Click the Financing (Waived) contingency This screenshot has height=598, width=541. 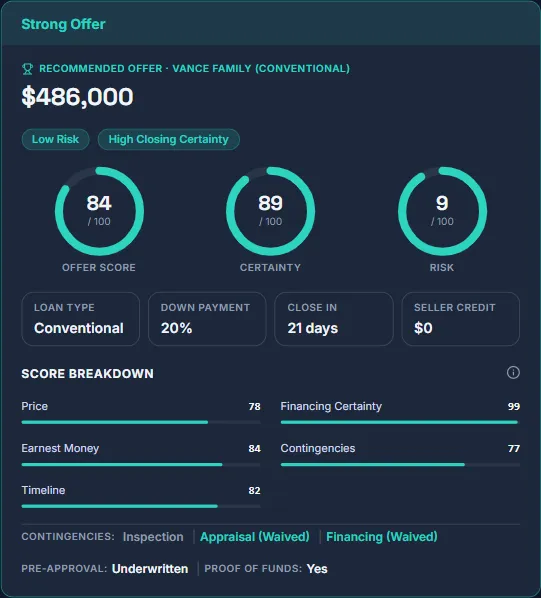[382, 537]
